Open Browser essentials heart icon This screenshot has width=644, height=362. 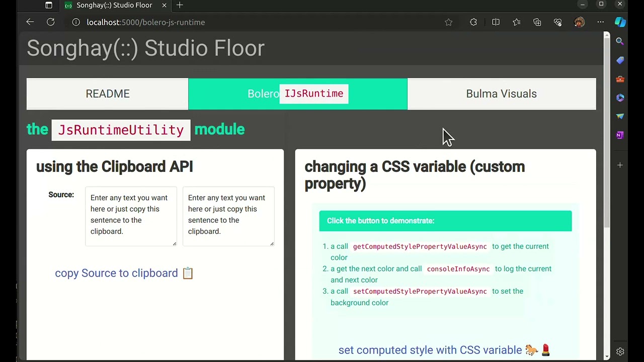tap(557, 22)
